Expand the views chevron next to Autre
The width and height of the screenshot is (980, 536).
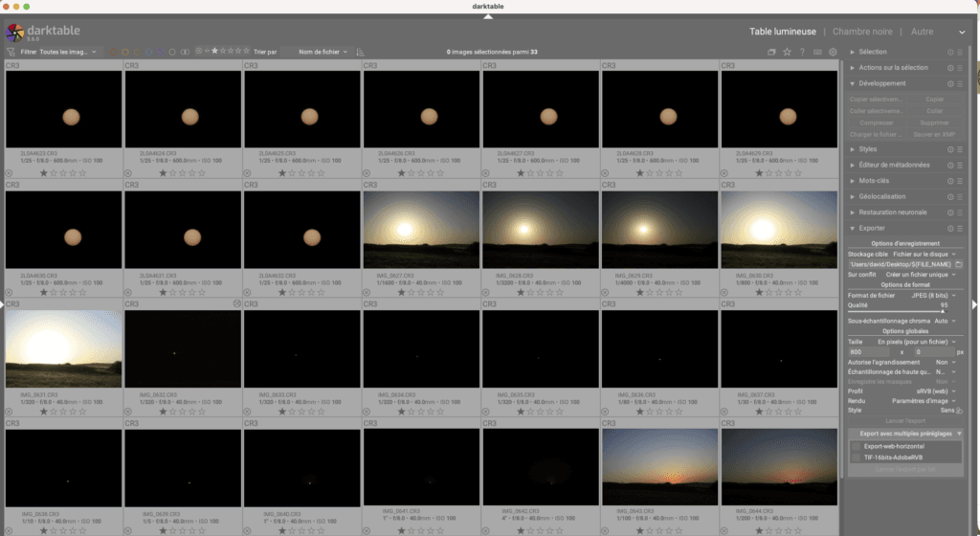coord(962,32)
